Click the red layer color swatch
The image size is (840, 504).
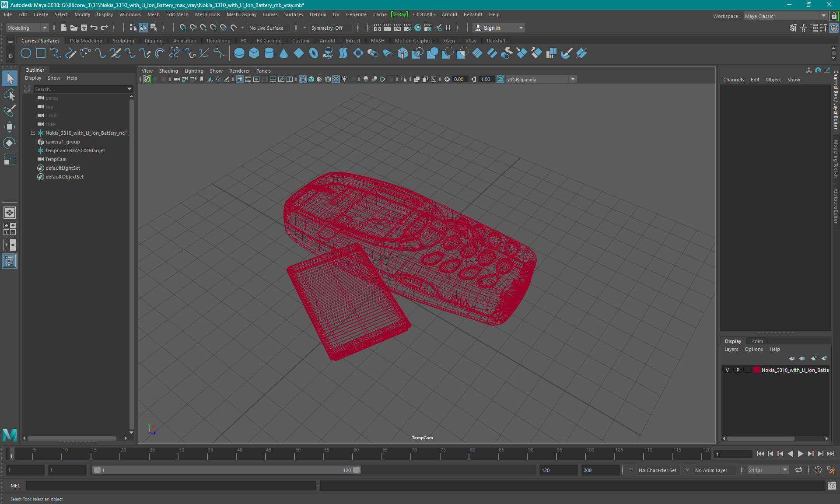[756, 370]
